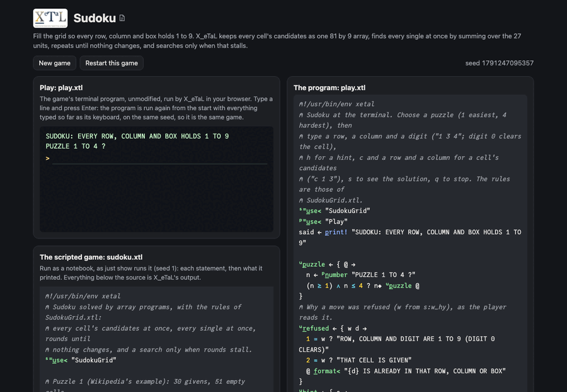
Task: Focus the terminal input line after the > prompt
Action: (159, 159)
